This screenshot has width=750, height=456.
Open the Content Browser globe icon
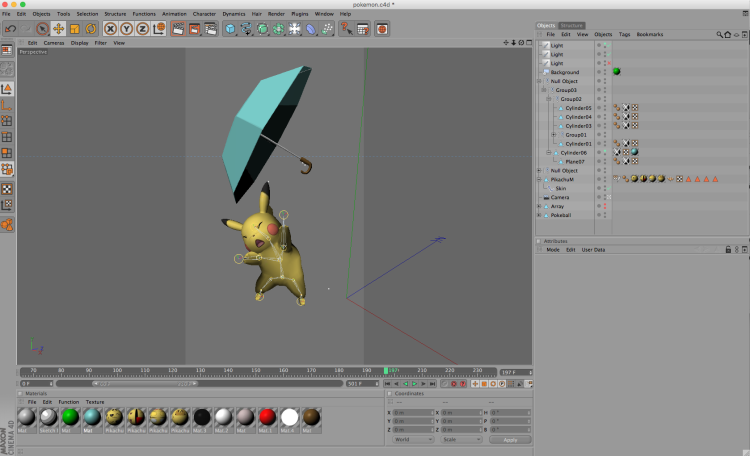(382, 29)
